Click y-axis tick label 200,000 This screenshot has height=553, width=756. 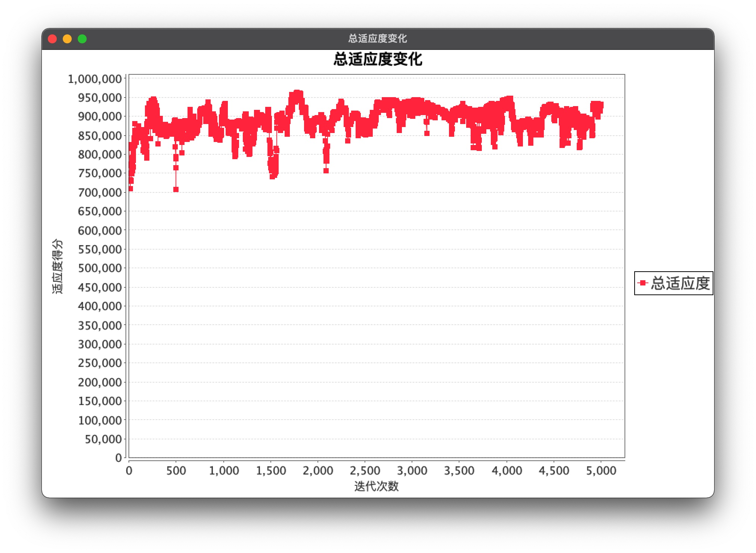100,382
